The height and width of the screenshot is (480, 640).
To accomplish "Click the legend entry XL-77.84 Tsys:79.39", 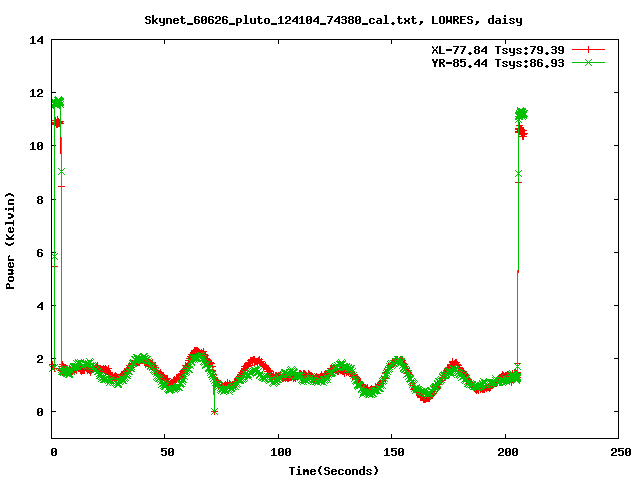I will 498,50.
